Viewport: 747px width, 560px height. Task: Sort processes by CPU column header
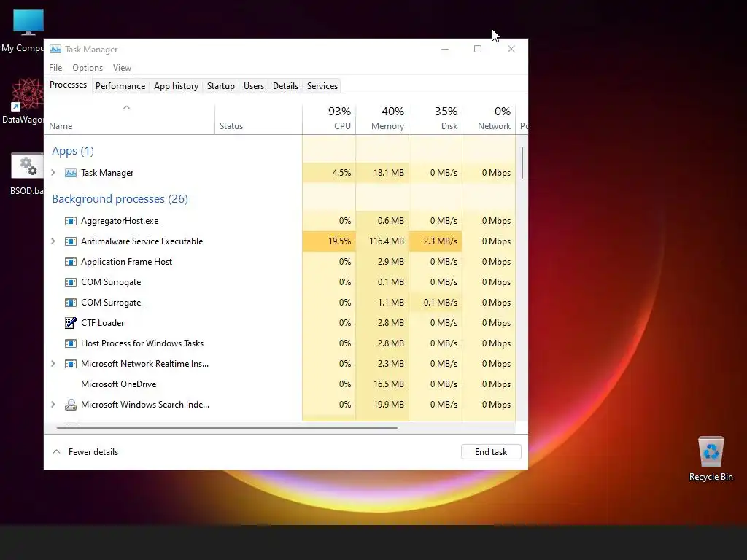point(329,117)
